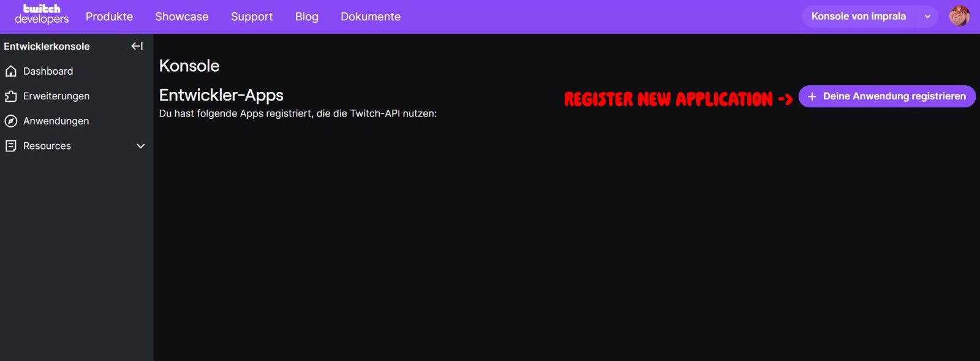Click the Dashboard house icon
Image resolution: width=980 pixels, height=361 pixels.
tap(11, 71)
